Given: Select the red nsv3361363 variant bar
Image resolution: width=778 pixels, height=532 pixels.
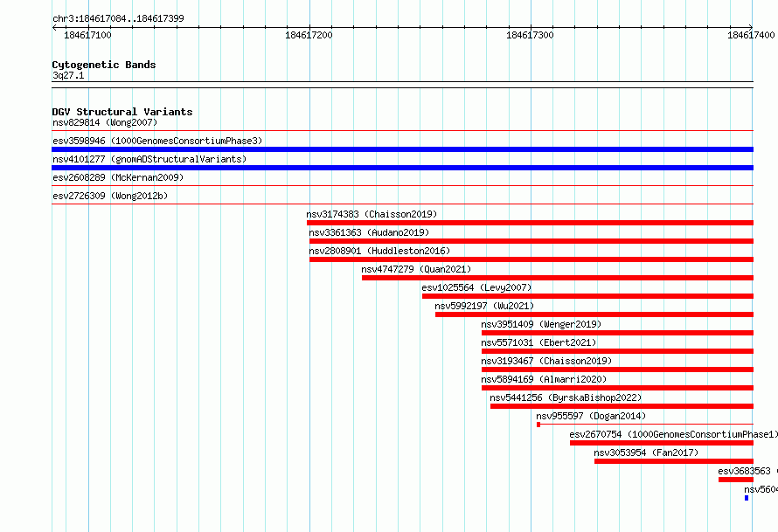Looking at the screenshot, I should [531, 241].
